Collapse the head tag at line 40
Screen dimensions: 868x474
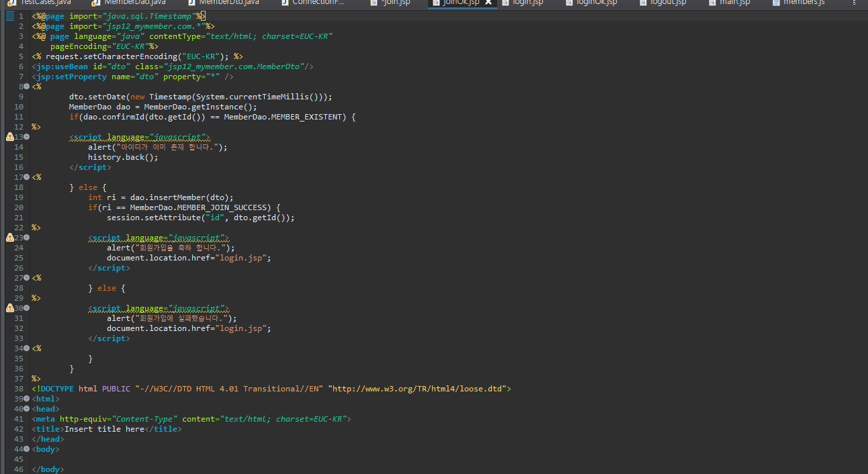tap(27, 409)
